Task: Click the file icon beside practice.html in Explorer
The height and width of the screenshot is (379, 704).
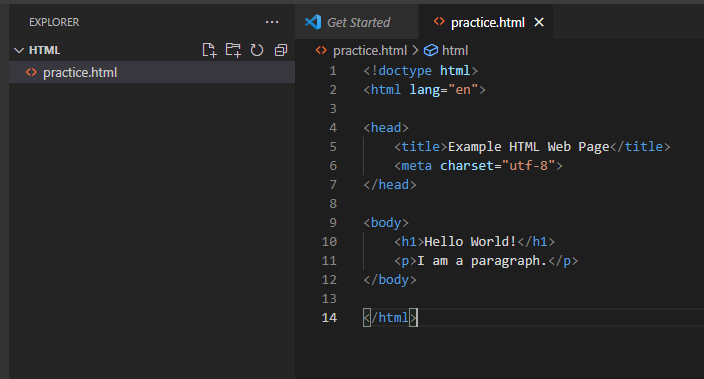Action: click(x=31, y=72)
